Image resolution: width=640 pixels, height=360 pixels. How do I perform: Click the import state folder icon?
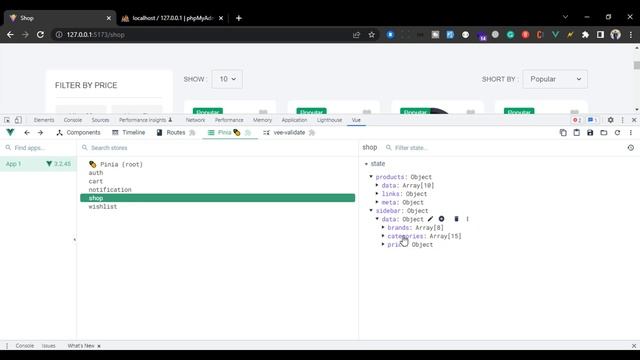(604, 133)
